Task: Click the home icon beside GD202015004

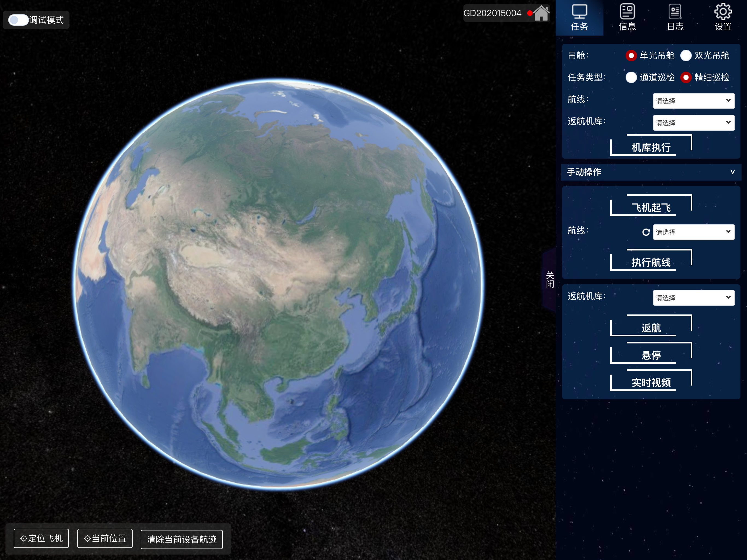Action: click(541, 13)
